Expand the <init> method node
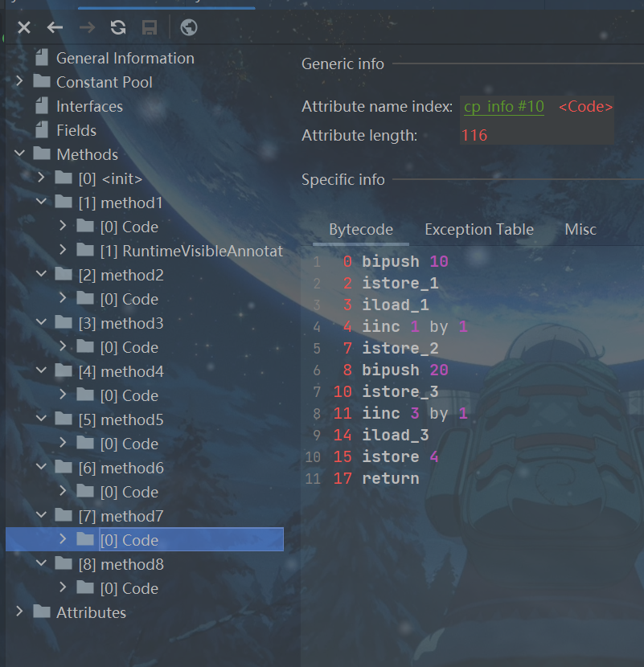Viewport: 644px width, 667px height. [42, 178]
